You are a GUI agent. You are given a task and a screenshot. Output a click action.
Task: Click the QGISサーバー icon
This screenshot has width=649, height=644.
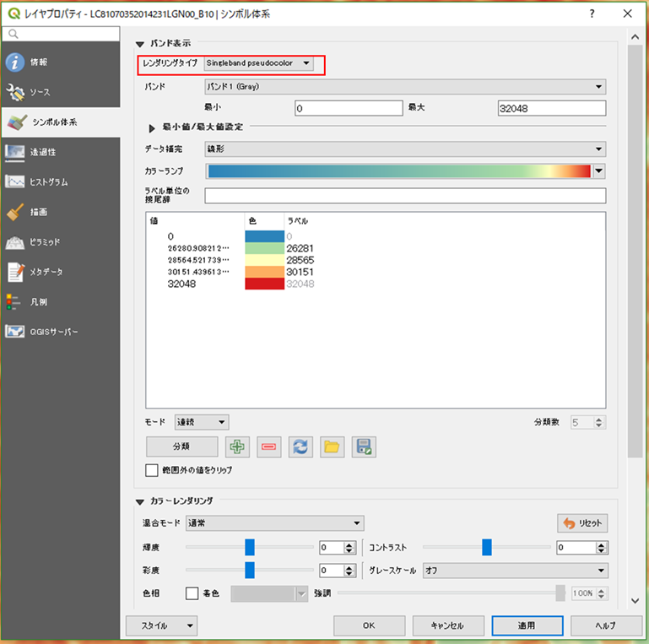pos(15,332)
